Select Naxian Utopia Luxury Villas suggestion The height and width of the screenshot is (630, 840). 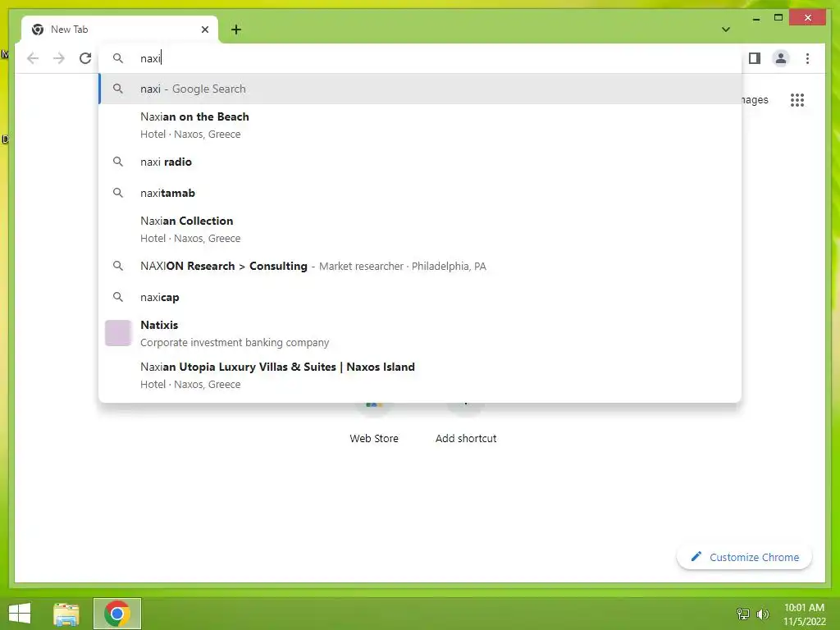pos(421,375)
